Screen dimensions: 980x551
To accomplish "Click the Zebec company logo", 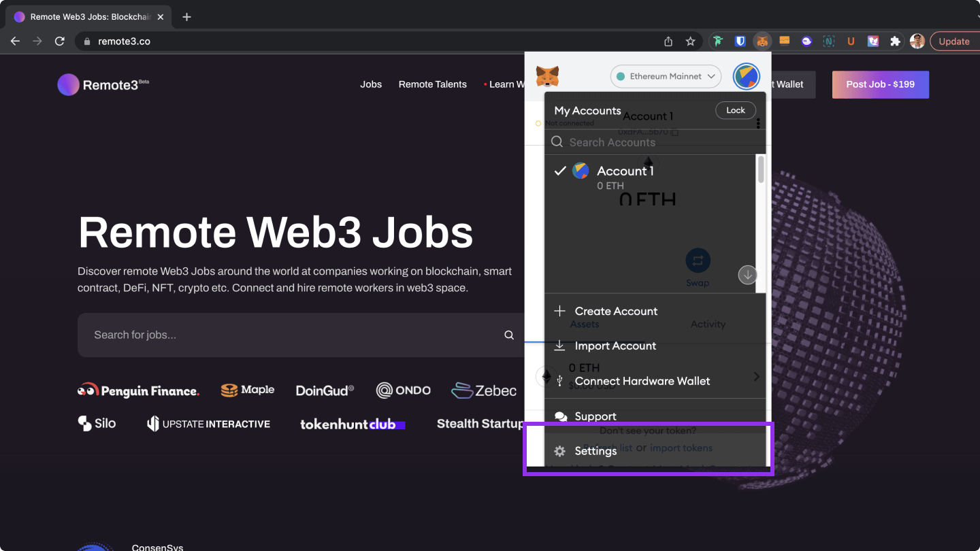I will tap(484, 390).
